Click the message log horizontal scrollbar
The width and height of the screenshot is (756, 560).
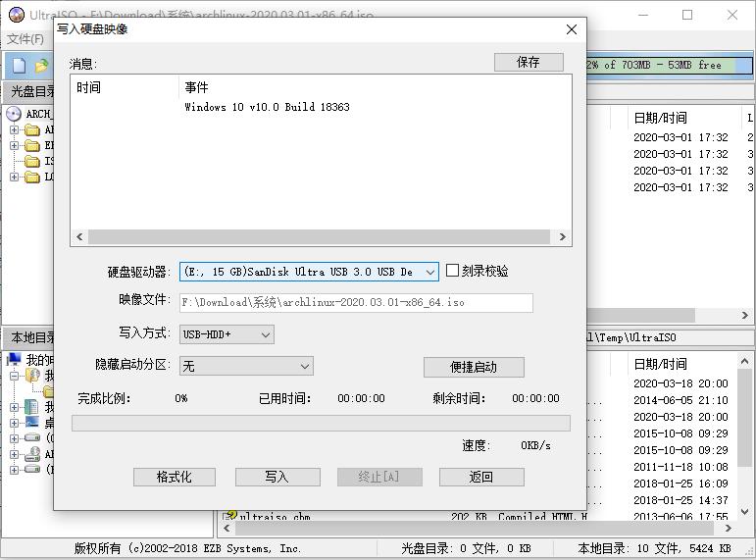(321, 236)
